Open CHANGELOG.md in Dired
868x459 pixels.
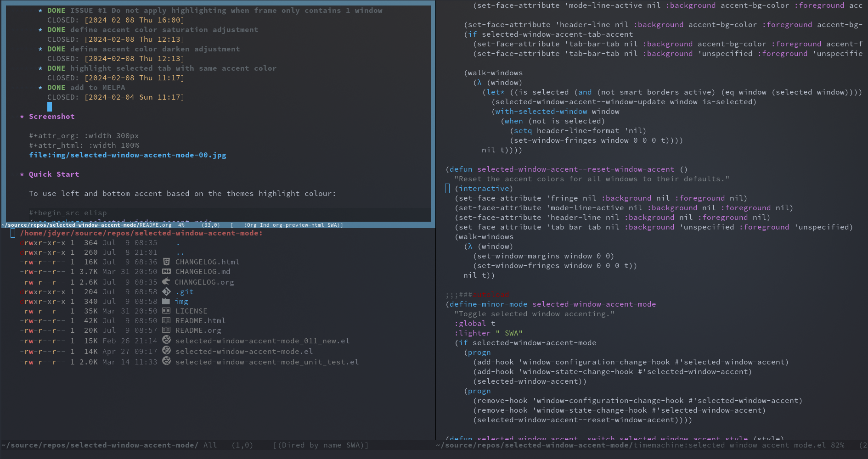203,272
